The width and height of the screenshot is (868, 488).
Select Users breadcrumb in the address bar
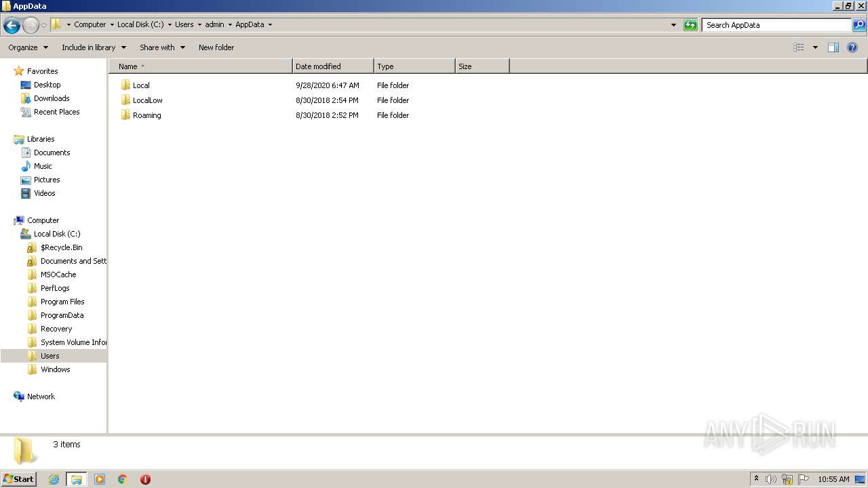click(184, 24)
